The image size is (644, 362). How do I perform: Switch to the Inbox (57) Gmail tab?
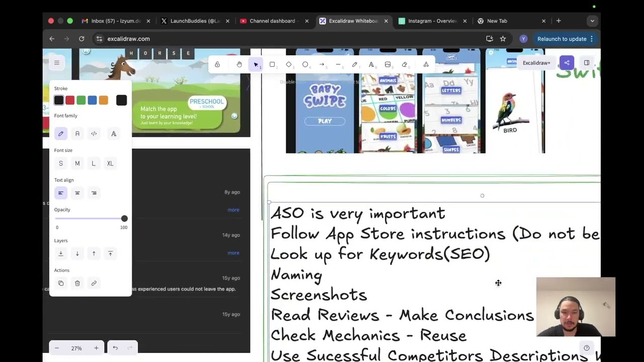click(115, 21)
